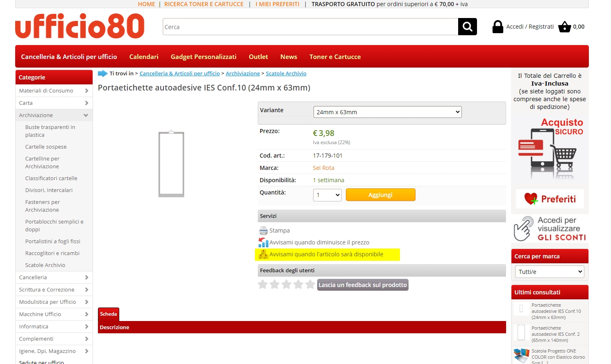Focus the Cerca search field
Image resolution: width=611 pixels, height=364 pixels.
coord(310,27)
